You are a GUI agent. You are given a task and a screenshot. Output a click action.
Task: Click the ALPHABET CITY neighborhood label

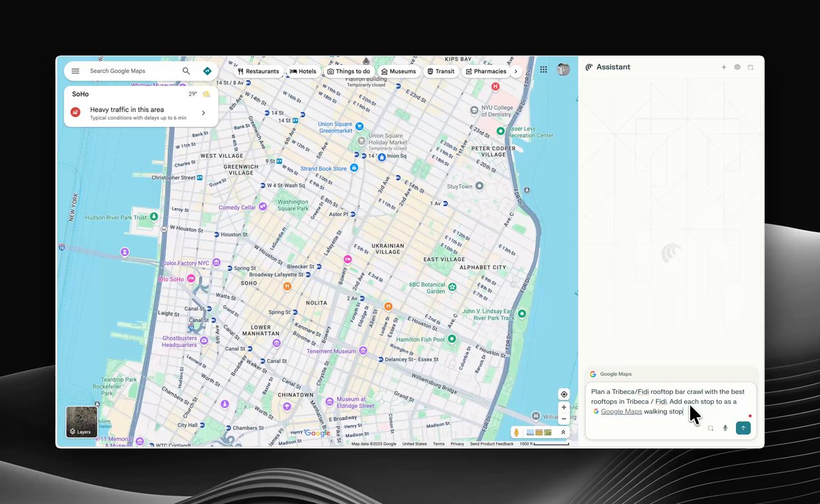[484, 268]
